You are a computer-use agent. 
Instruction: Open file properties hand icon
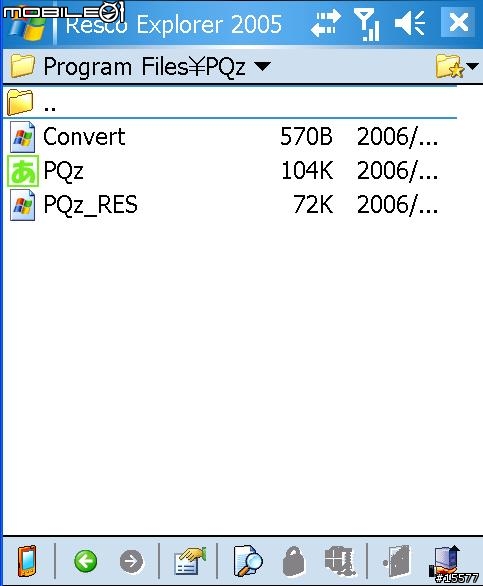(190, 561)
